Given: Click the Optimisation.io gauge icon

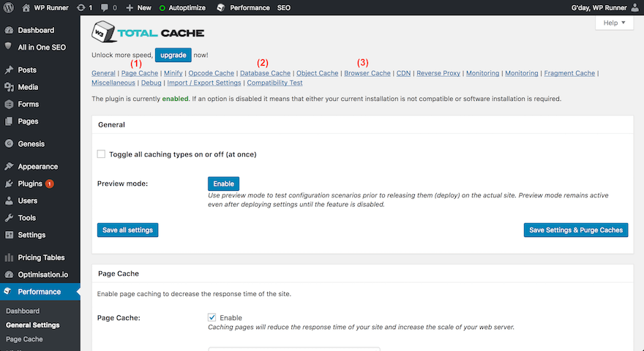Looking at the screenshot, I should tap(9, 275).
